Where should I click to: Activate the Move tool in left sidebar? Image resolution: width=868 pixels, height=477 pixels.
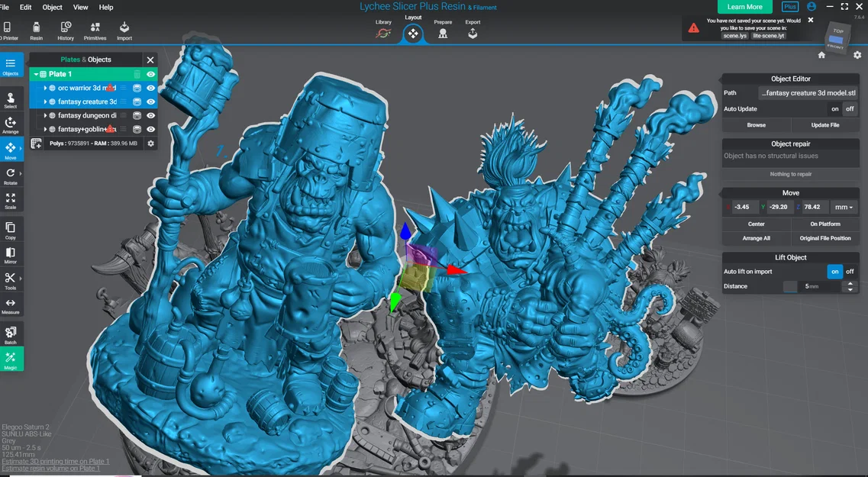pos(11,150)
